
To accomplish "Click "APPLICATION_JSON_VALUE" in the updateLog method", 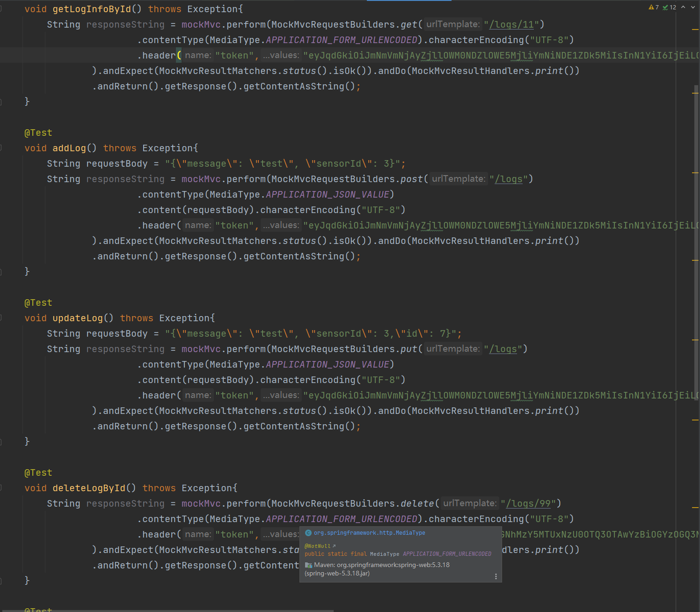I will pyautogui.click(x=328, y=364).
